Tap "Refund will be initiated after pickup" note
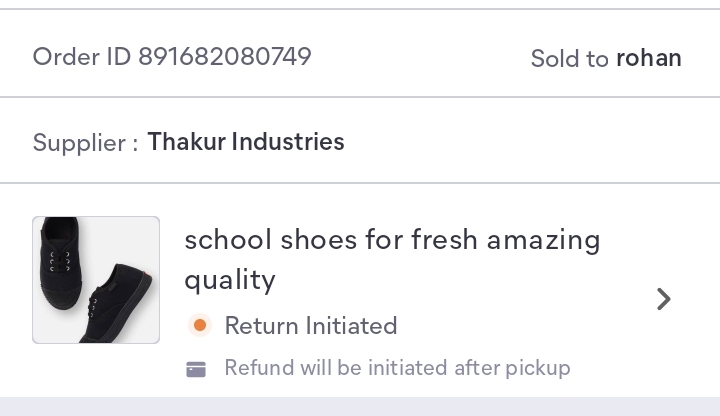720x416 pixels. tap(398, 368)
